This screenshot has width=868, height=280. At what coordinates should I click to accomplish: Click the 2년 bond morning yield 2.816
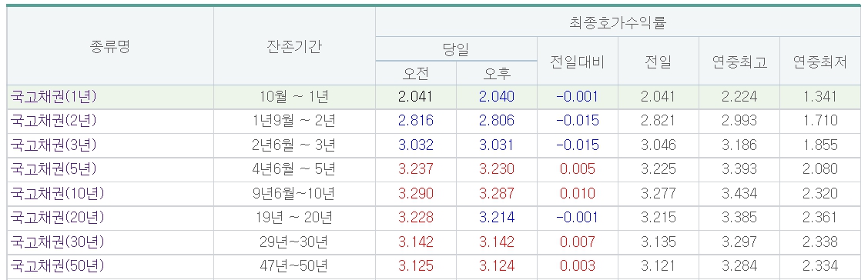point(416,120)
